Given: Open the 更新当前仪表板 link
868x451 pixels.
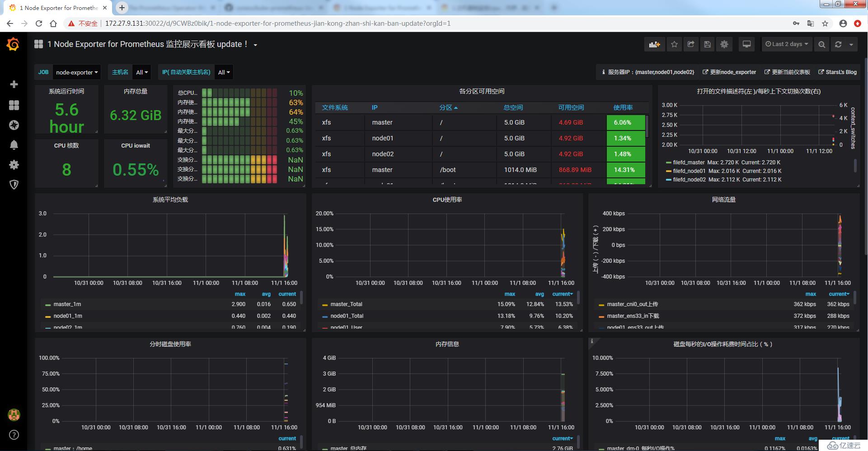Looking at the screenshot, I should 787,72.
